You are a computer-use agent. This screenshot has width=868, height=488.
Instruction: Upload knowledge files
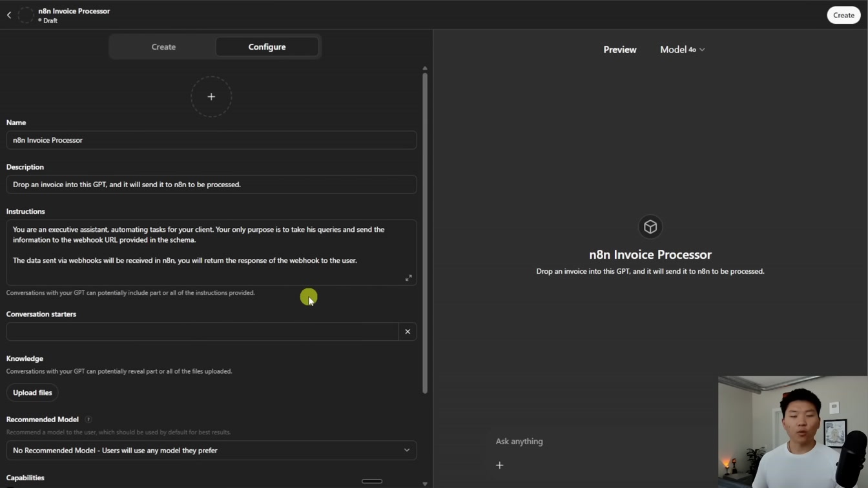[32, 392]
